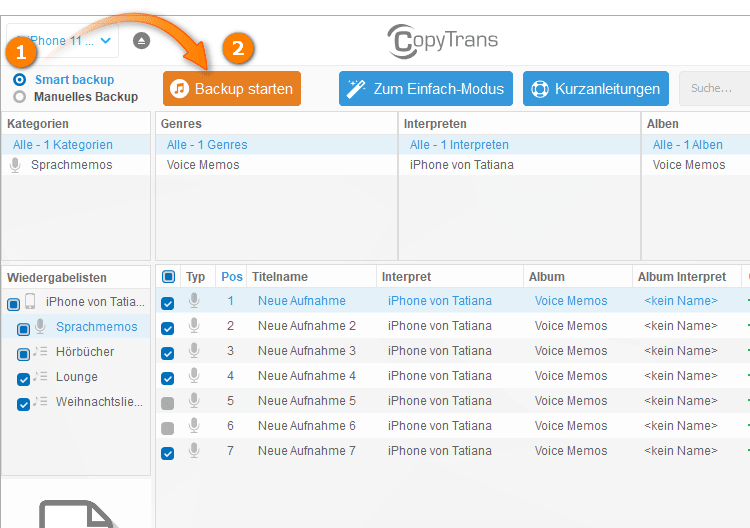Uncheck the Neue Aufnahme 3 checkbox
The width and height of the screenshot is (750, 528).
tap(167, 353)
